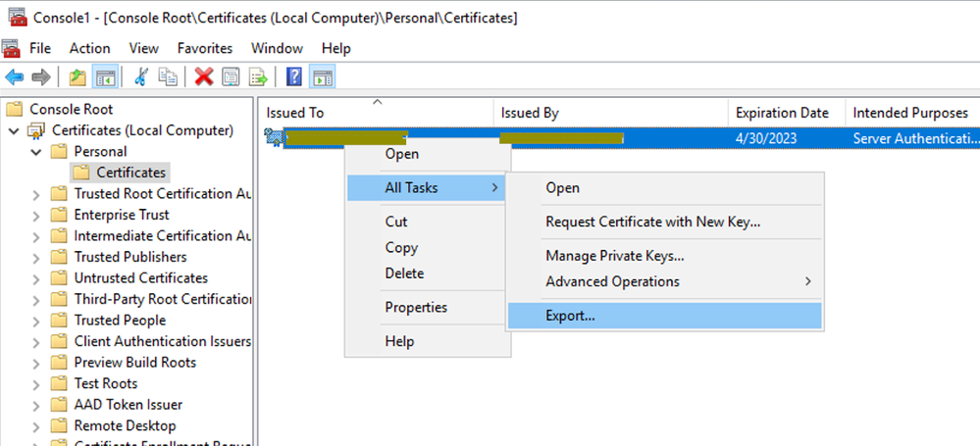Viewport: 980px width, 446px height.
Task: Click the Properties toolbar icon
Action: pos(231,76)
